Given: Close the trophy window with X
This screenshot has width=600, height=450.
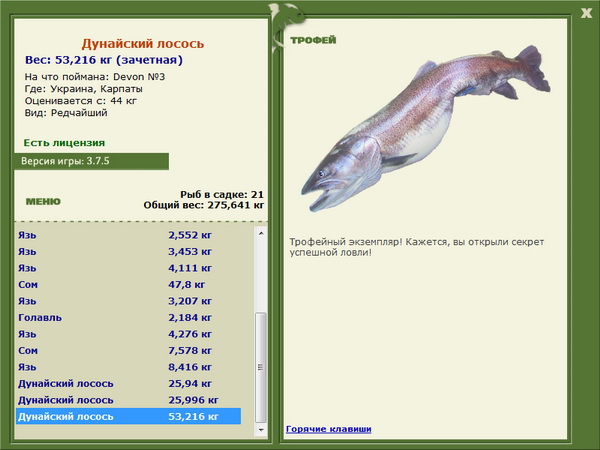Looking at the screenshot, I should pos(586,13).
